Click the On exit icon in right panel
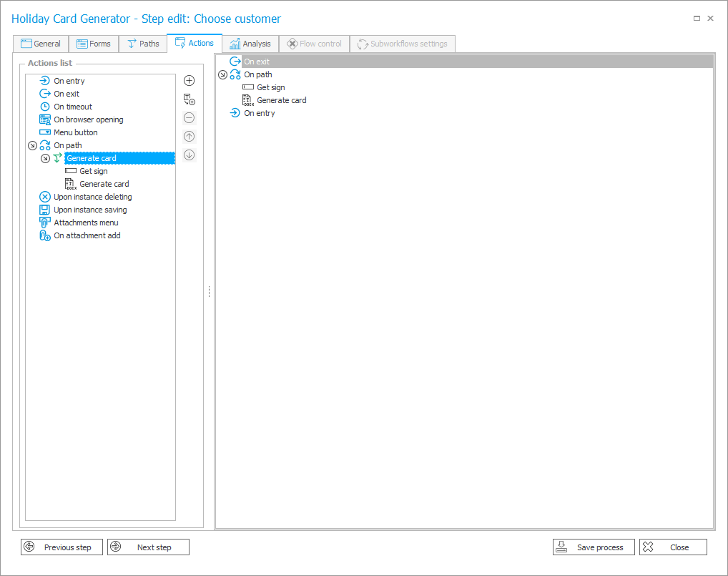 pos(235,62)
